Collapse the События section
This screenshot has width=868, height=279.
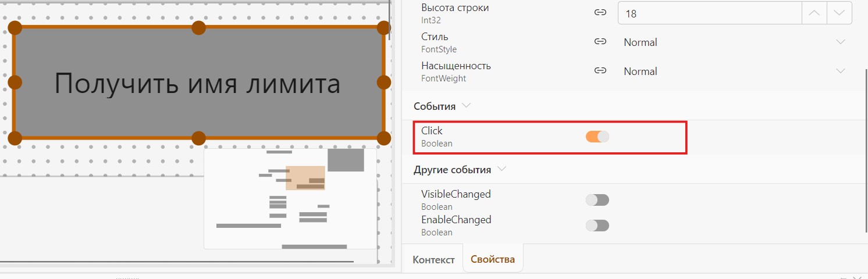tap(465, 106)
